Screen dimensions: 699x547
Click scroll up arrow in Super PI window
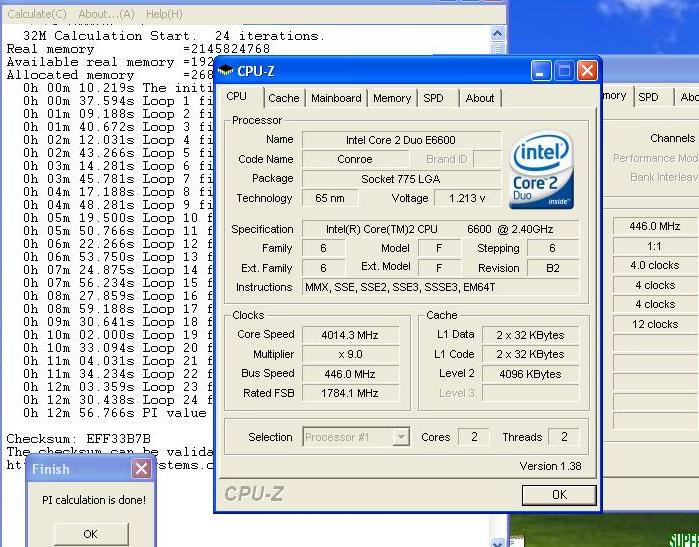point(498,33)
